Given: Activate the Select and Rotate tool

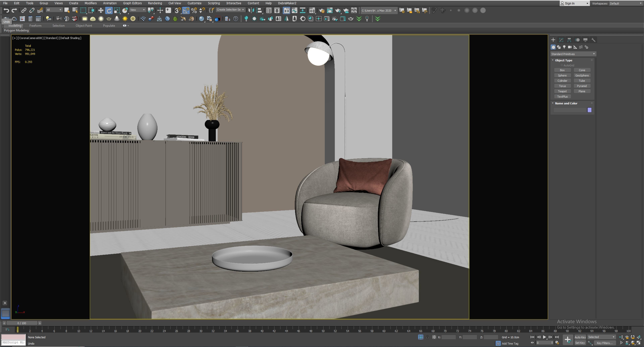Looking at the screenshot, I should pyautogui.click(x=109, y=11).
